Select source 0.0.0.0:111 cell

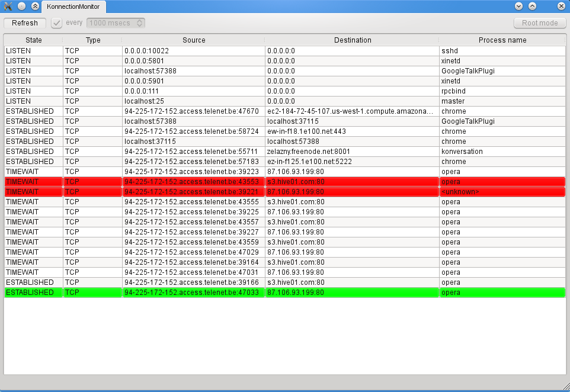pos(194,91)
